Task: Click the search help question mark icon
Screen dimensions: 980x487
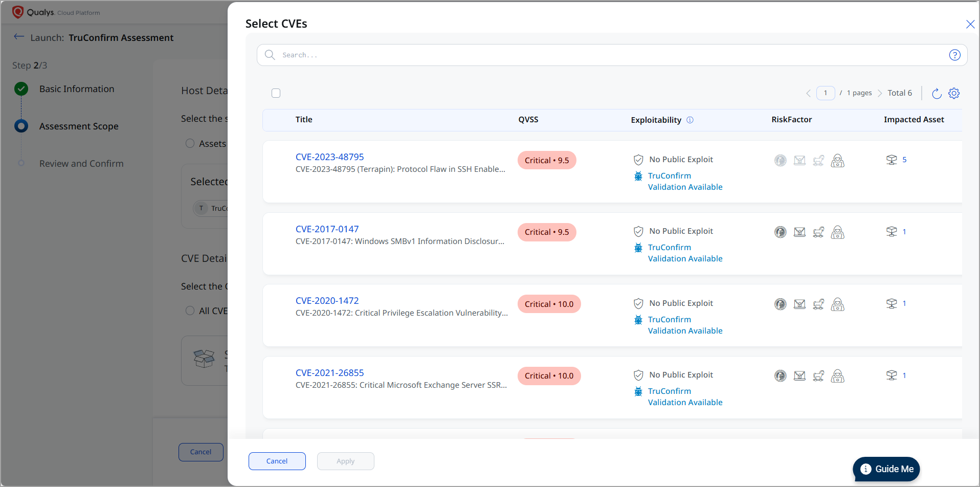Action: coord(954,55)
